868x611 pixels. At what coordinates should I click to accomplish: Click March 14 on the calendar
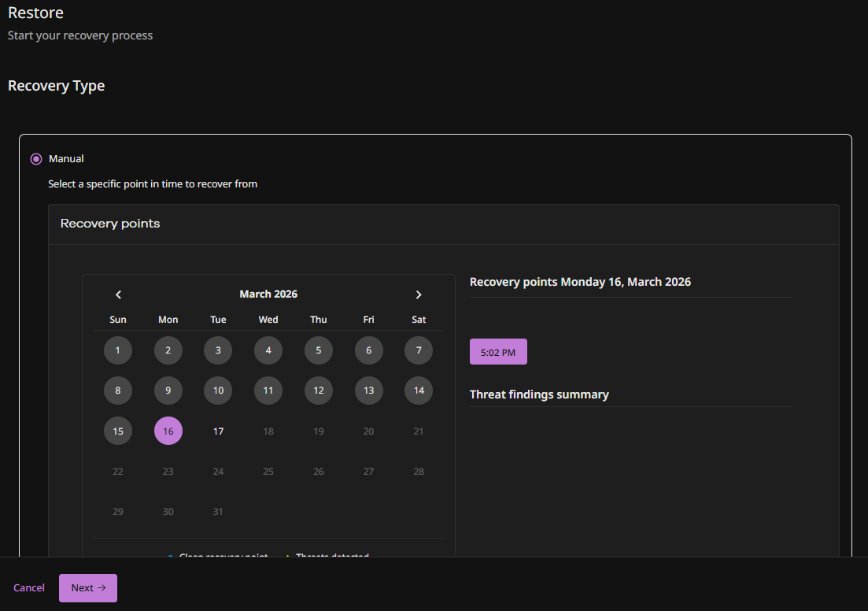pos(419,391)
